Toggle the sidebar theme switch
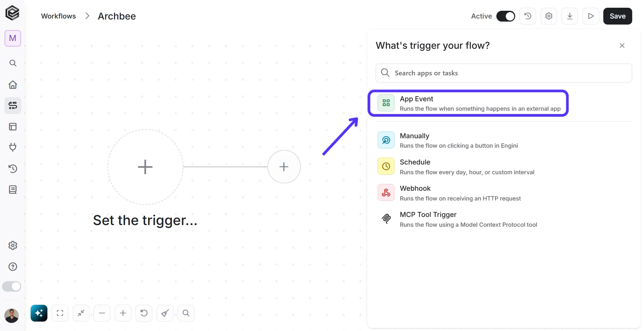 pyautogui.click(x=12, y=287)
